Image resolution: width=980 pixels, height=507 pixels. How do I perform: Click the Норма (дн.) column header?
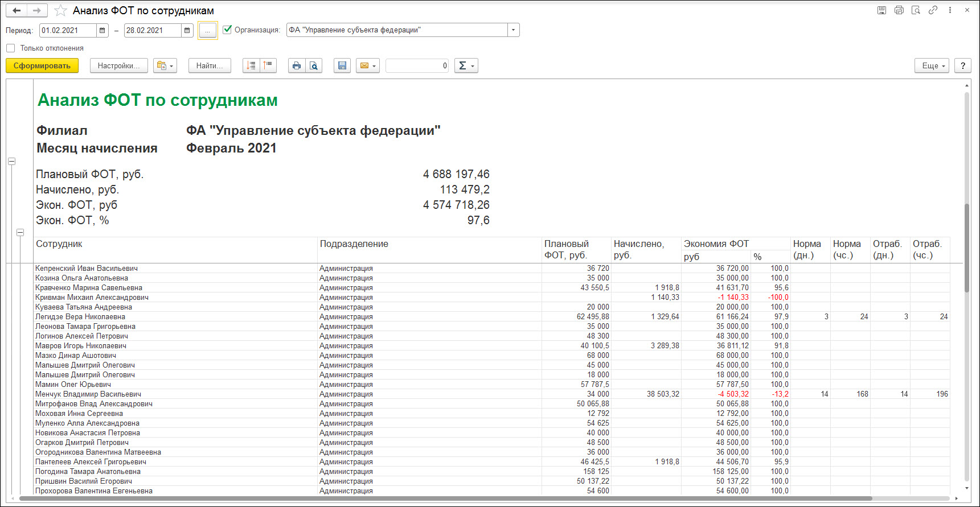coord(810,249)
